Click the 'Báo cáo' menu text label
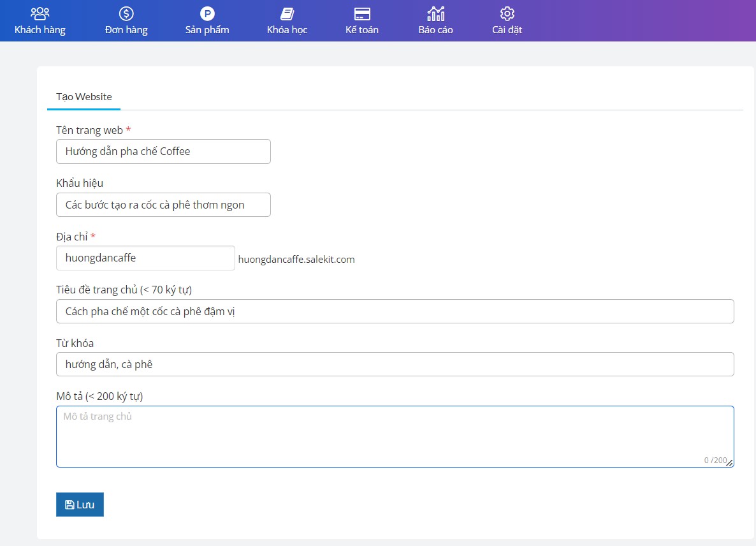 click(436, 30)
